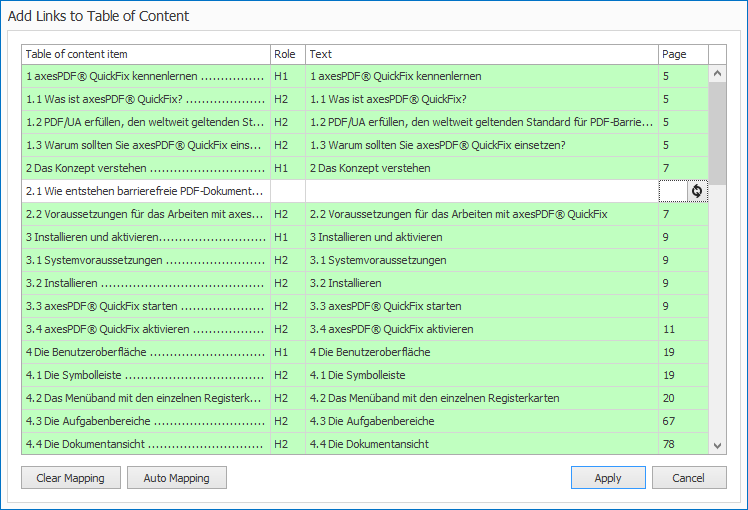This screenshot has height=510, width=748.
Task: Select '1.3 Warum sollten Sie' content item cell
Action: click(146, 145)
